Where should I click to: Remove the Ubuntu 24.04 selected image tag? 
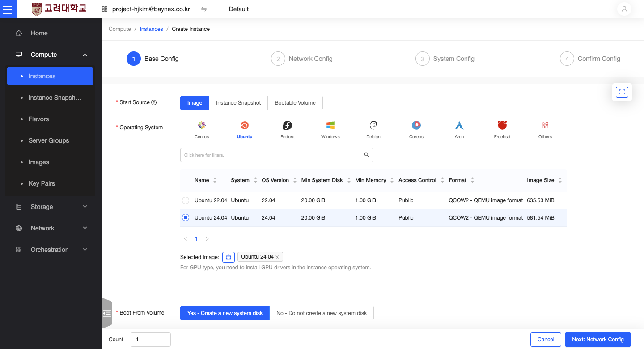click(x=277, y=257)
